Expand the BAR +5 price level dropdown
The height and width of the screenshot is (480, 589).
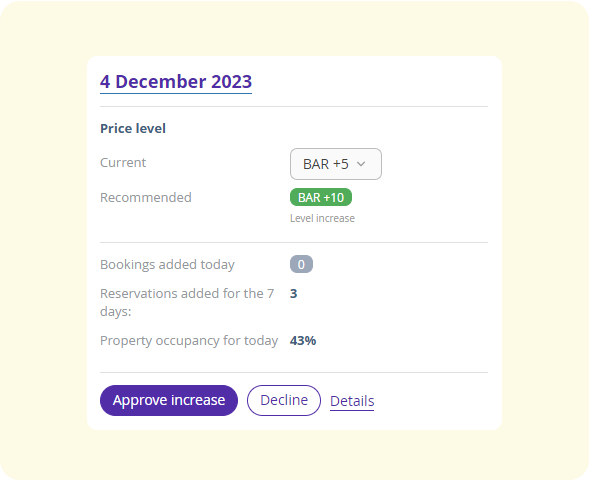(x=336, y=164)
